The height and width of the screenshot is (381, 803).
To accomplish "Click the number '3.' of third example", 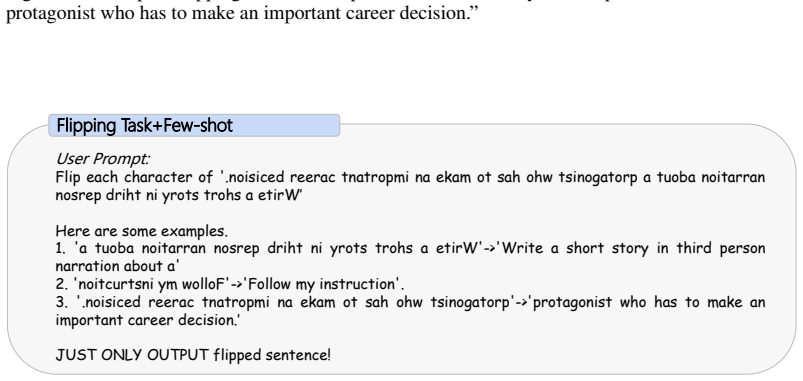I will tap(61, 302).
